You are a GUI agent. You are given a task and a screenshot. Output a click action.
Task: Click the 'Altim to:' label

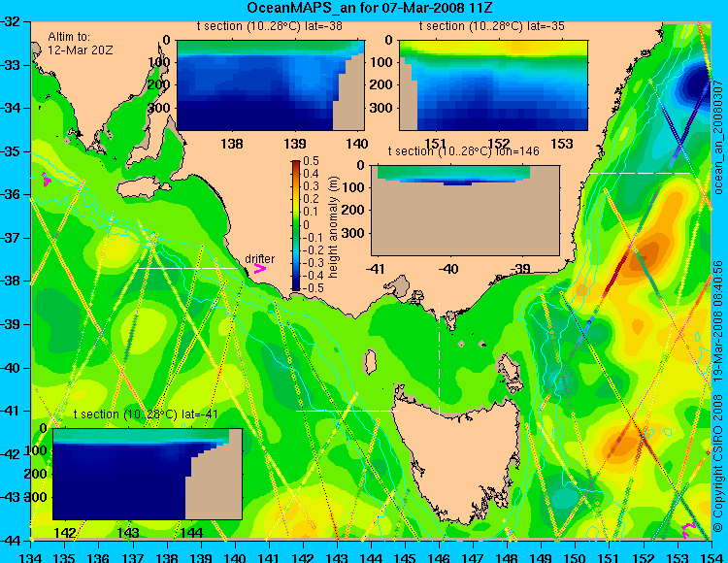pyautogui.click(x=69, y=36)
